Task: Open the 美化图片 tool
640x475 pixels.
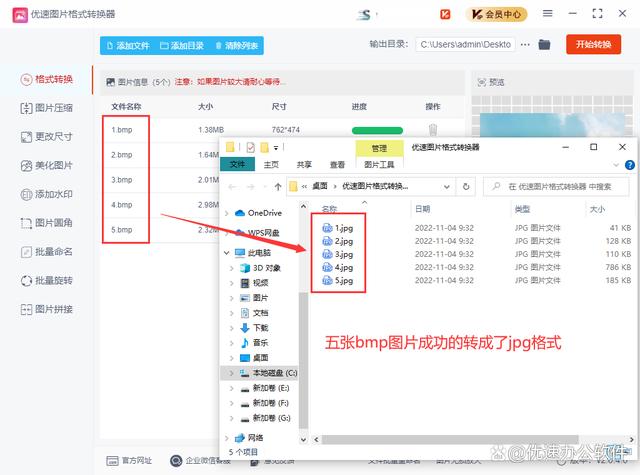Action: pos(47,166)
